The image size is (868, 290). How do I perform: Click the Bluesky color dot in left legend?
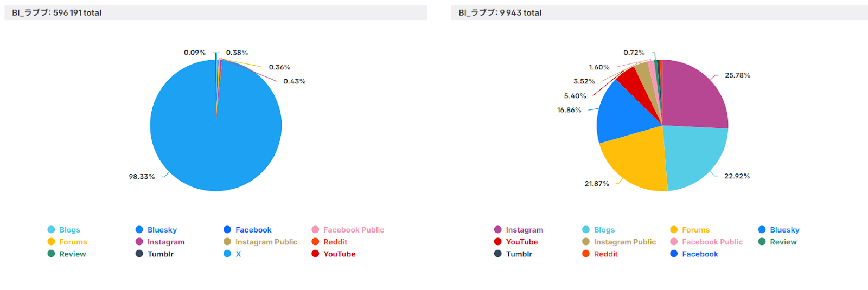click(139, 230)
